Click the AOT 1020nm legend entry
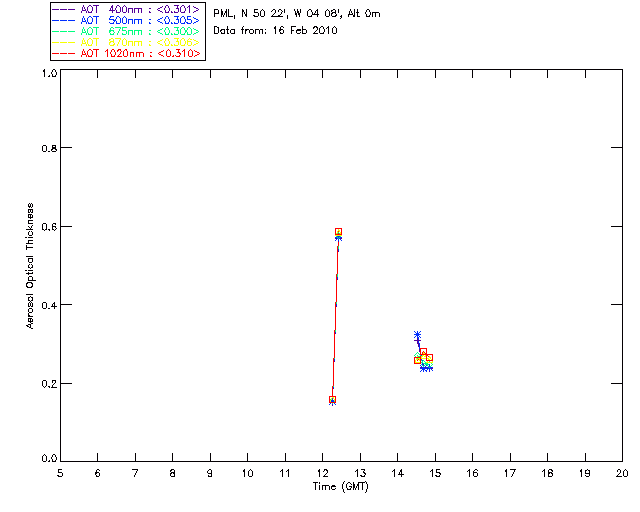The image size is (640, 512). (126, 53)
